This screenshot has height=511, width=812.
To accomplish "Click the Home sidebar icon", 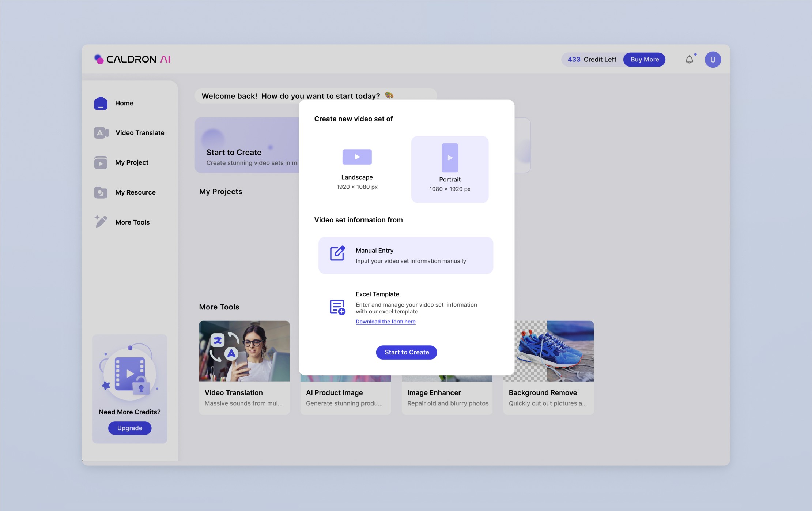I will (x=101, y=103).
